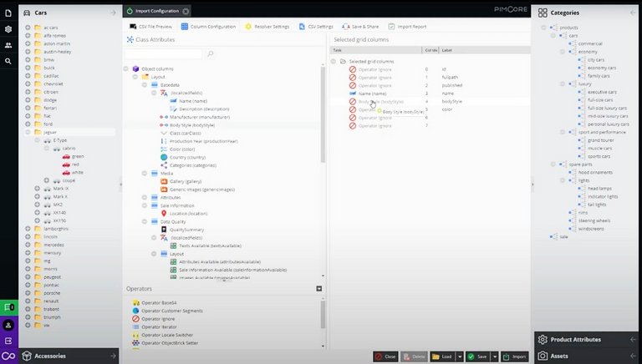Select the red car object under cabrio
Screen dimensions: 642x364
[x=77, y=164]
